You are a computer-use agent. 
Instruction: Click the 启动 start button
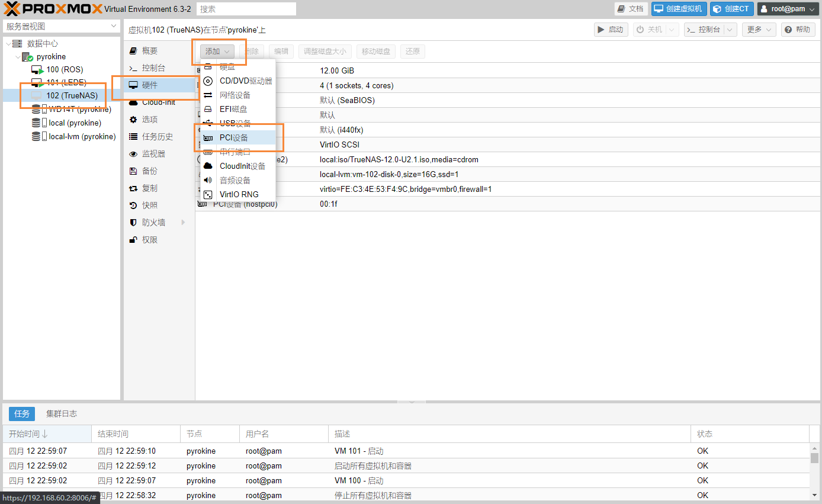point(611,30)
